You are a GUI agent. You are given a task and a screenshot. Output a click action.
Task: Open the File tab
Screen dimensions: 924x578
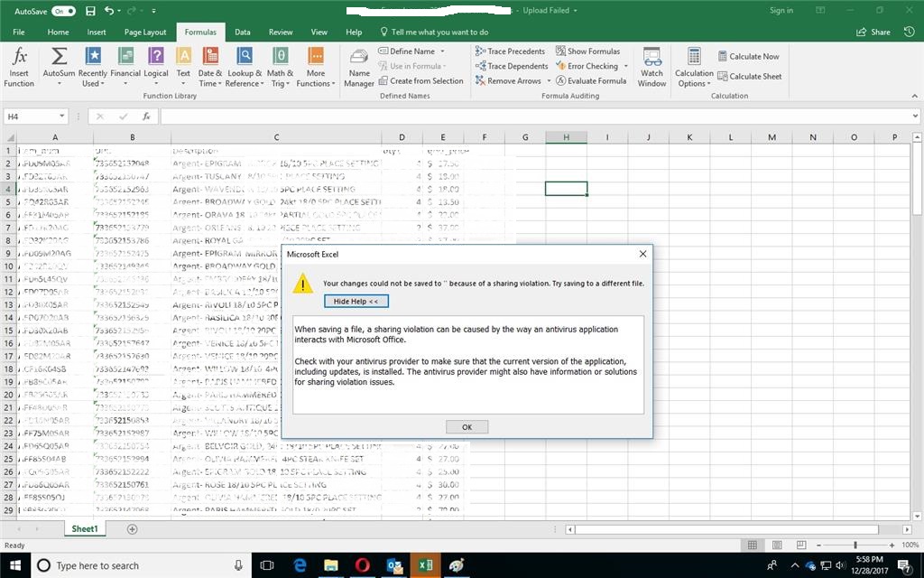19,32
